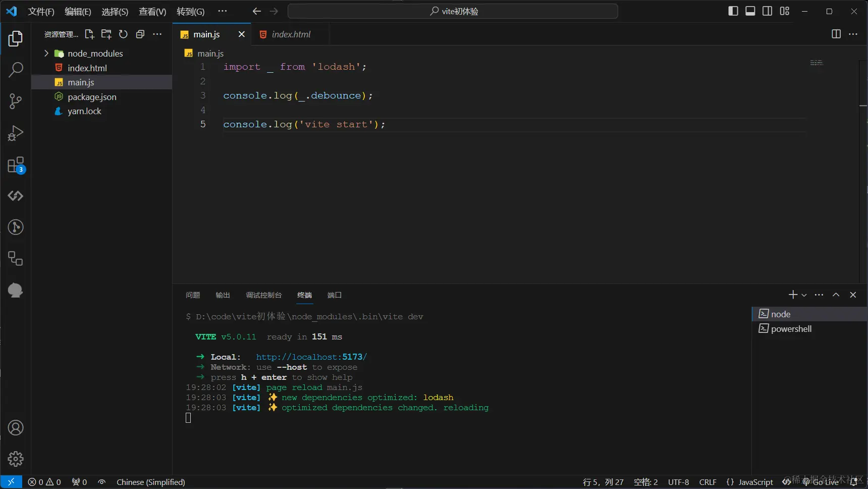Open the 转到(G) menu

[190, 11]
